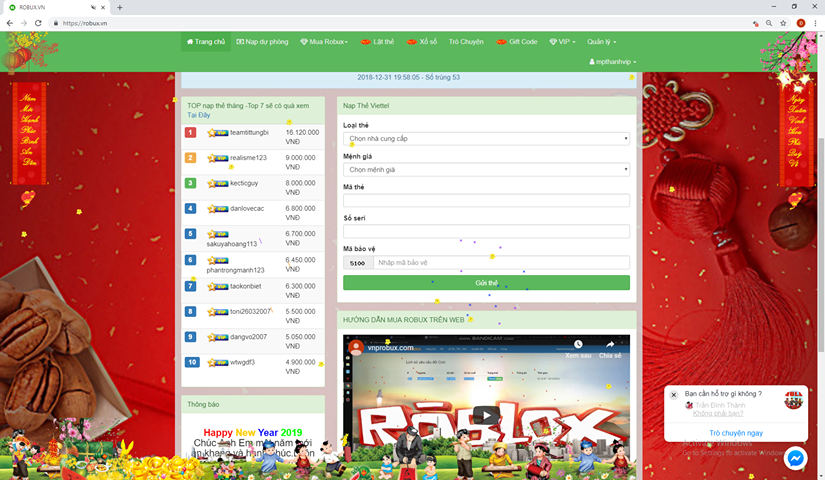Click the zoom magnifier in address bar
This screenshot has width=825, height=480.
769,23
